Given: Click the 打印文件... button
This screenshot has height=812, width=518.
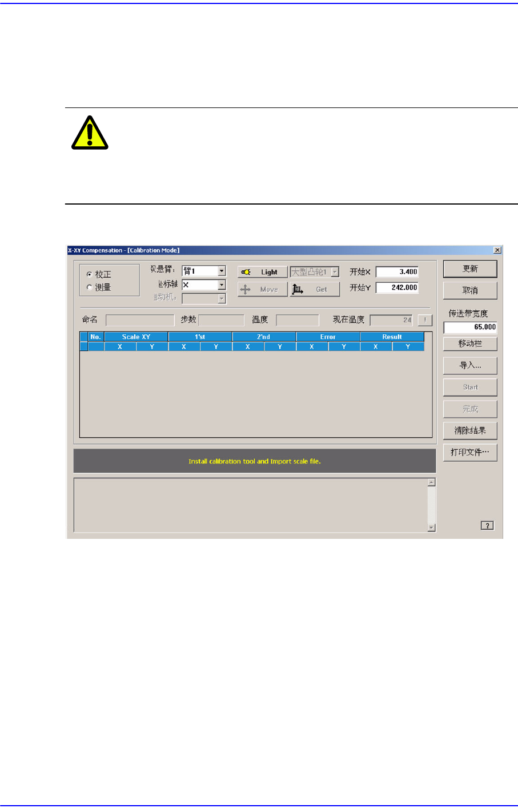Looking at the screenshot, I should point(470,452).
